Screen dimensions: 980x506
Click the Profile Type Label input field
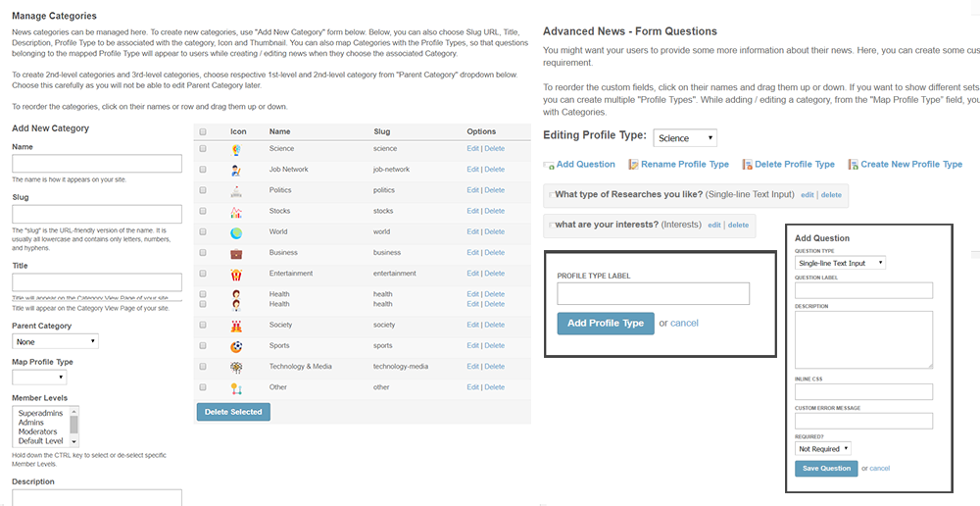point(653,293)
